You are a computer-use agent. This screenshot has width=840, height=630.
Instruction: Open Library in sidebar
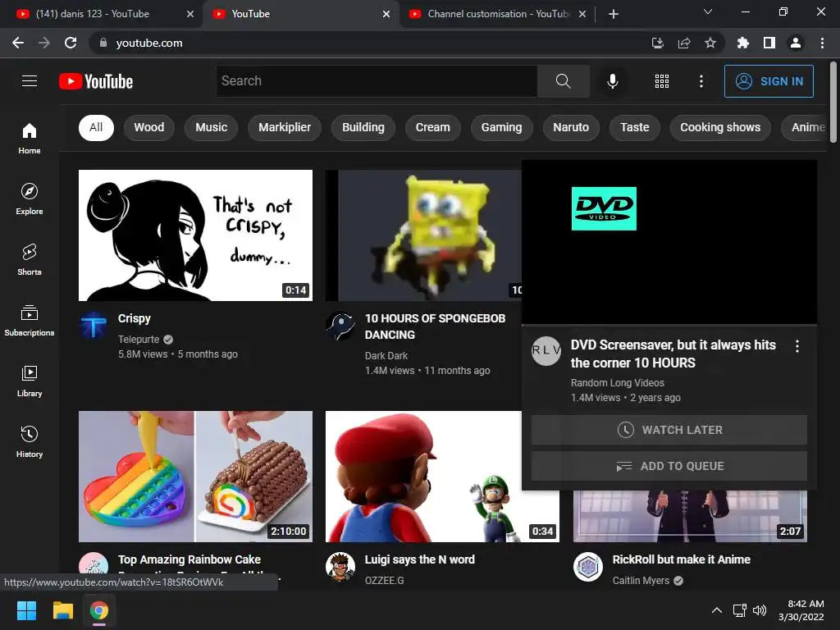pyautogui.click(x=30, y=381)
